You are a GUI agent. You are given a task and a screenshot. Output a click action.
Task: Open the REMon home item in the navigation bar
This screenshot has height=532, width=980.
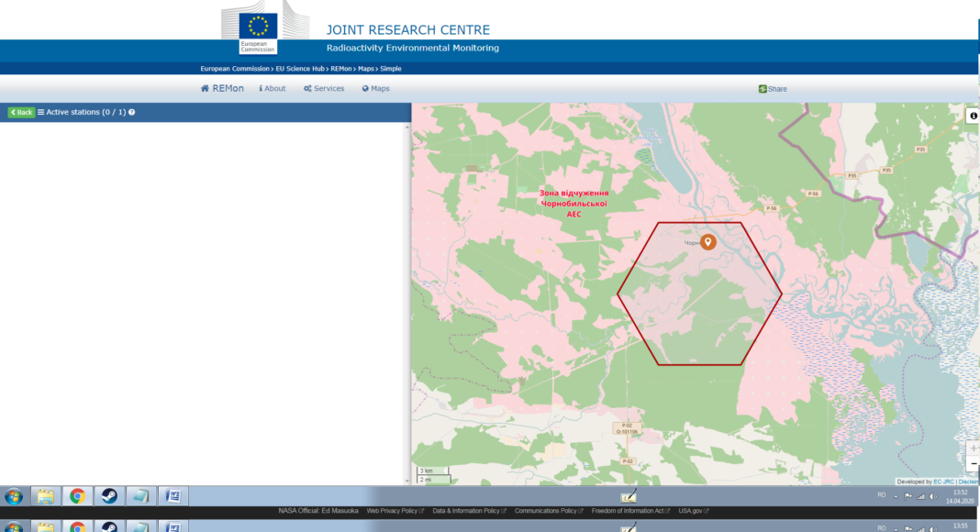click(x=222, y=89)
